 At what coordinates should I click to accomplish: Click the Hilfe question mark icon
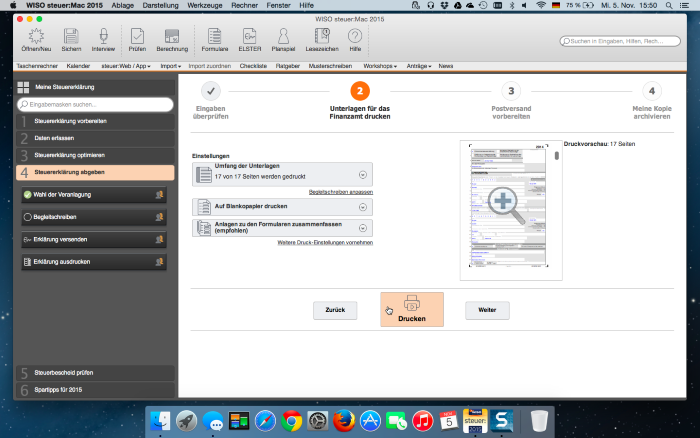tap(355, 36)
